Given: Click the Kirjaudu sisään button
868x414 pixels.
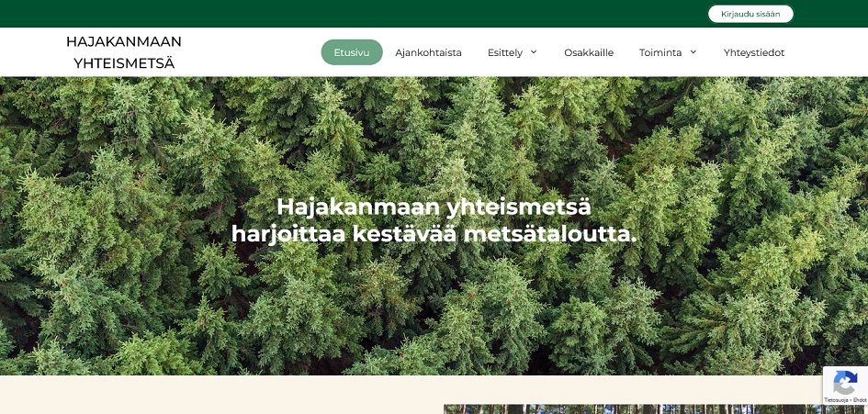Looking at the screenshot, I should (x=750, y=14).
